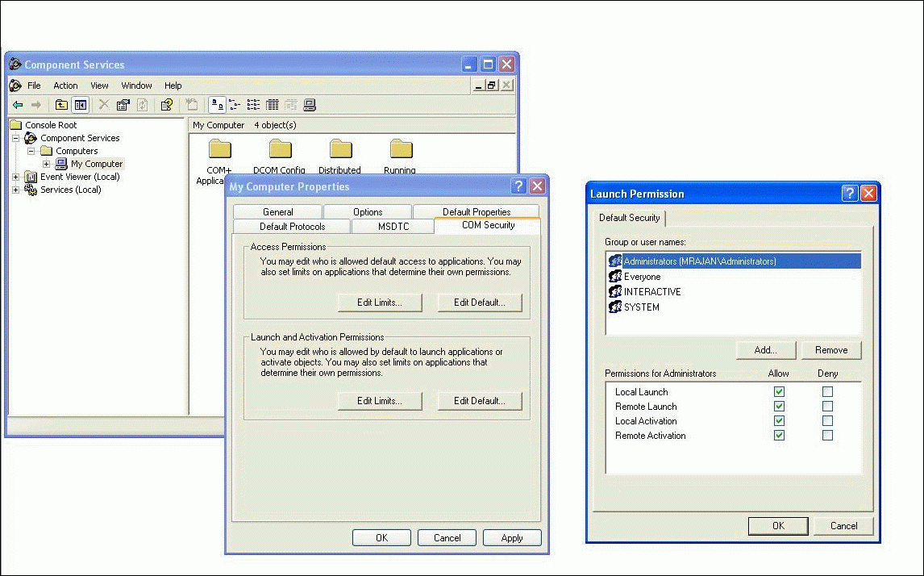
Task: Open the COM+ Applications folder icon
Action: click(220, 148)
